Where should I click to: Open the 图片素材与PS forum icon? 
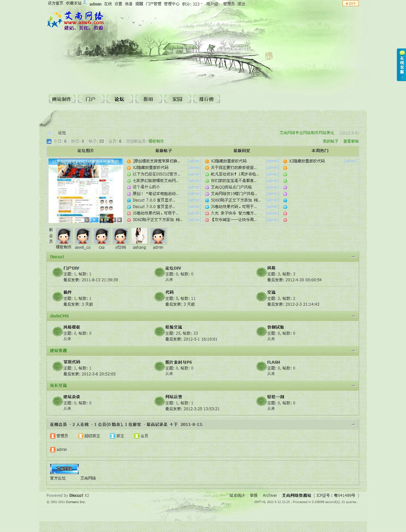[x=160, y=366]
